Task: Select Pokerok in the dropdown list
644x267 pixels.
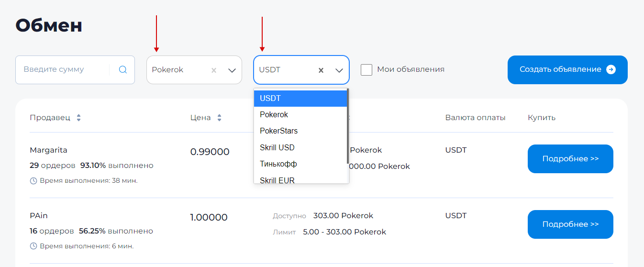Action: tap(300, 115)
